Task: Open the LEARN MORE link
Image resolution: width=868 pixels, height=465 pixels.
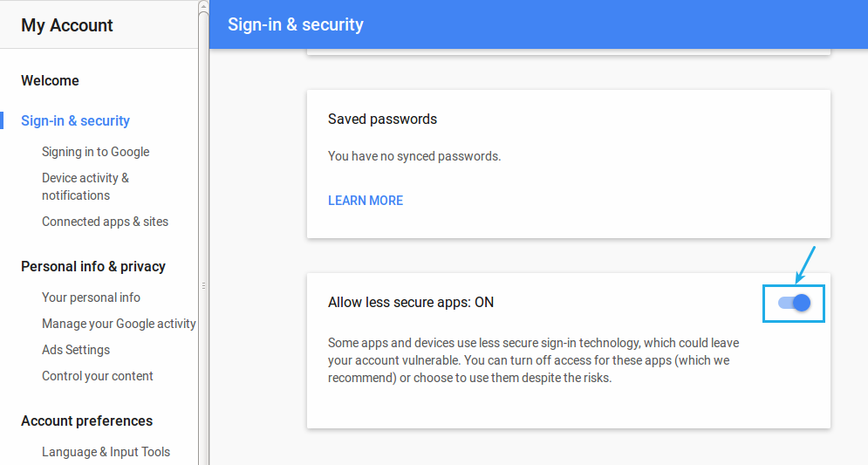Action: (x=366, y=201)
